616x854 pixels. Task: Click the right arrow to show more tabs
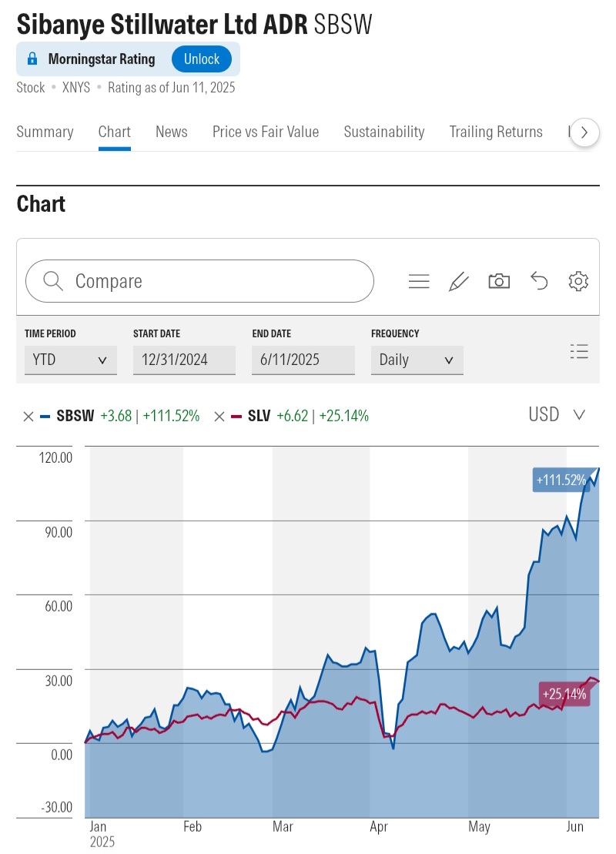pos(584,132)
